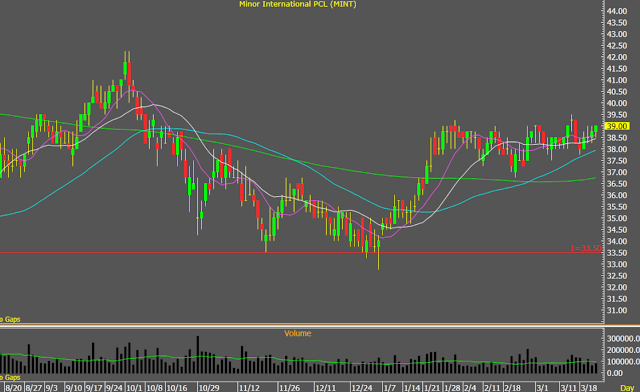
Task: Click the red 1=33.50 support line label
Action: click(x=586, y=248)
